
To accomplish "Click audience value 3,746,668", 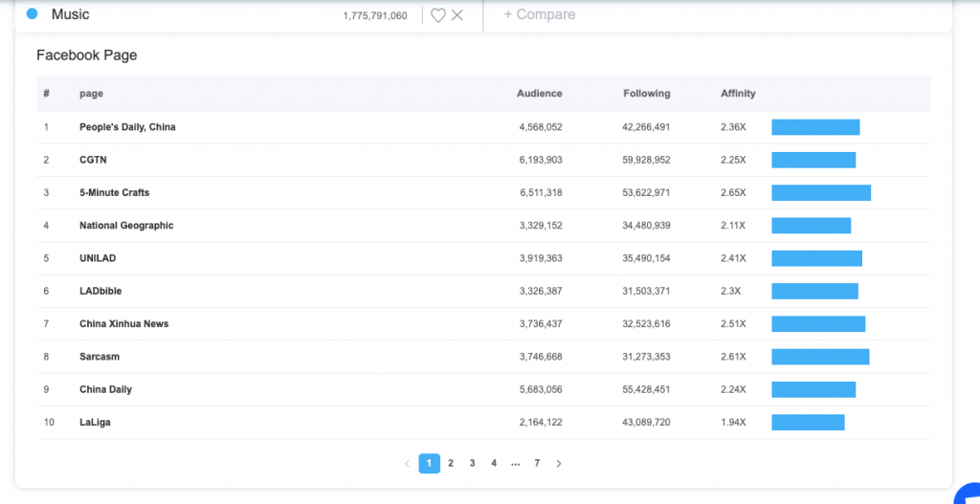I will [x=541, y=357].
